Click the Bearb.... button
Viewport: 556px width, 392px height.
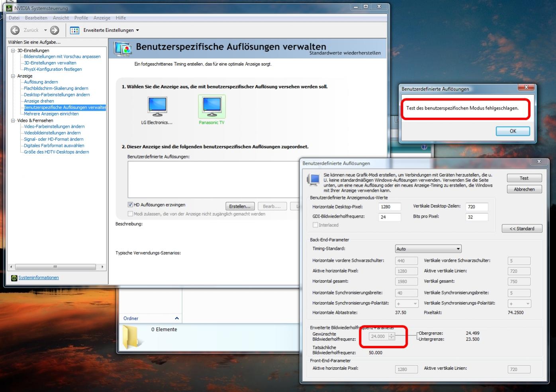tap(272, 206)
